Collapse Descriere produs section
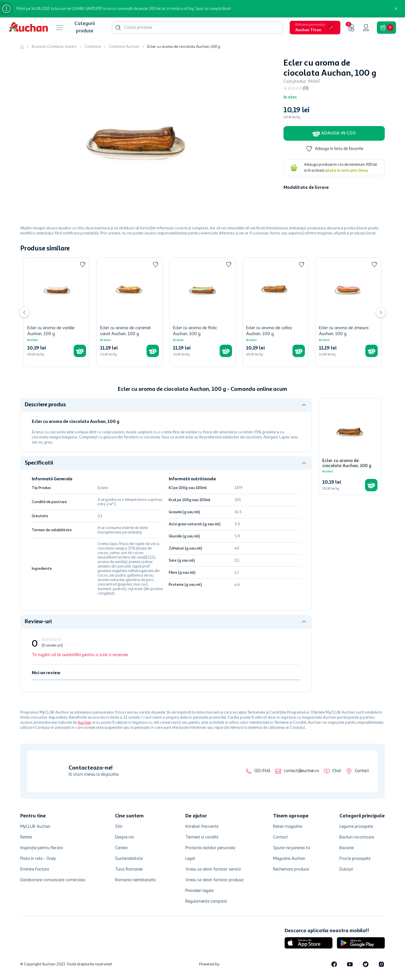 click(304, 405)
